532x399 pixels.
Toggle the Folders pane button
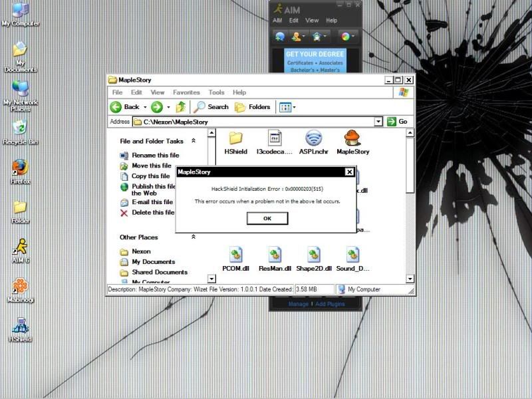[253, 107]
